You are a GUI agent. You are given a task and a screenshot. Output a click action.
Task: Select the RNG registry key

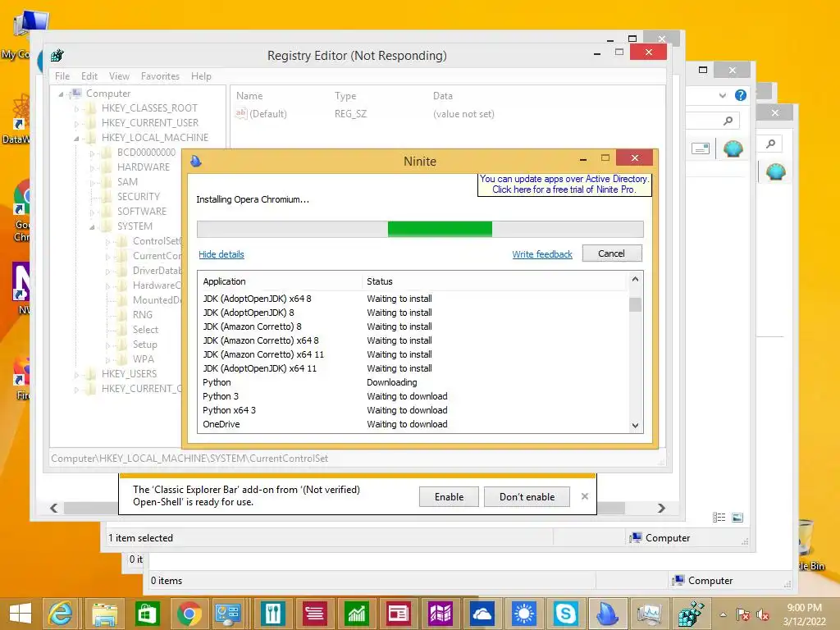point(143,314)
